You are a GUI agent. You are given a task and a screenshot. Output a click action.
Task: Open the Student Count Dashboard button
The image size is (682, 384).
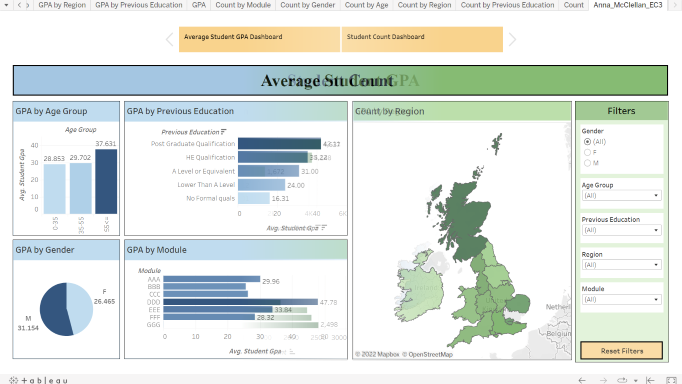coord(422,40)
